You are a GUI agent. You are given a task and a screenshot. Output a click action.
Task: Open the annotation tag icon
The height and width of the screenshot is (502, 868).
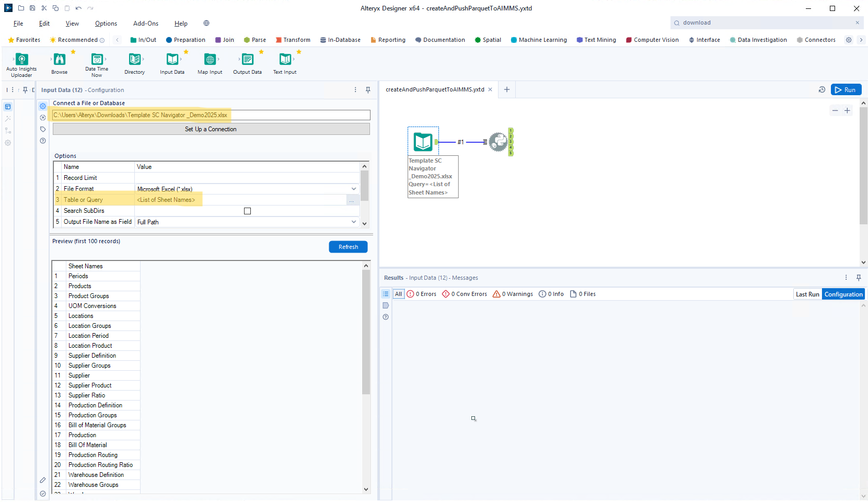pos(43,129)
